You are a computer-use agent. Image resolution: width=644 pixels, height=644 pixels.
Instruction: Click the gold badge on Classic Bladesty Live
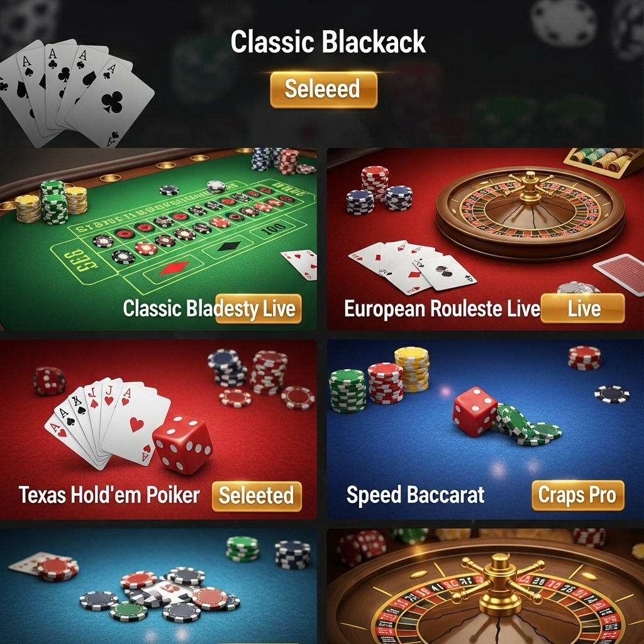[x=258, y=309]
